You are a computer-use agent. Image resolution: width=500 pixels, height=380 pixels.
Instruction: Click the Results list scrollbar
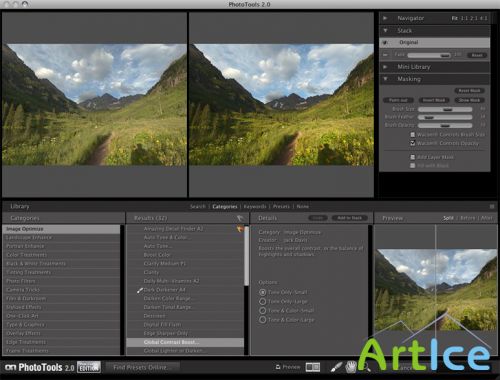(x=247, y=256)
